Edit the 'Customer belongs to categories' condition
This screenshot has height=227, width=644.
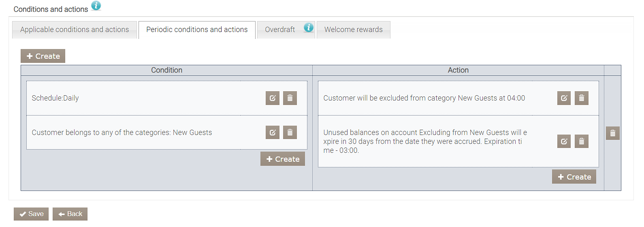(273, 133)
